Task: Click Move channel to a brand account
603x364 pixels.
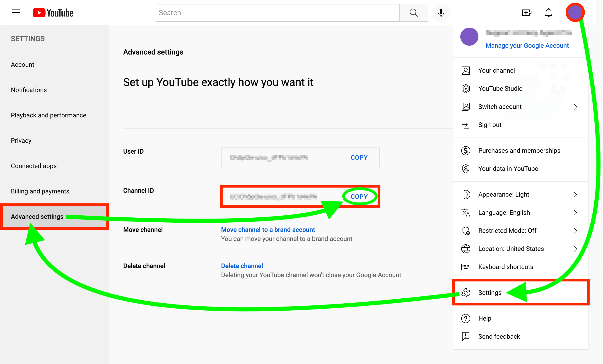Action: click(x=268, y=230)
